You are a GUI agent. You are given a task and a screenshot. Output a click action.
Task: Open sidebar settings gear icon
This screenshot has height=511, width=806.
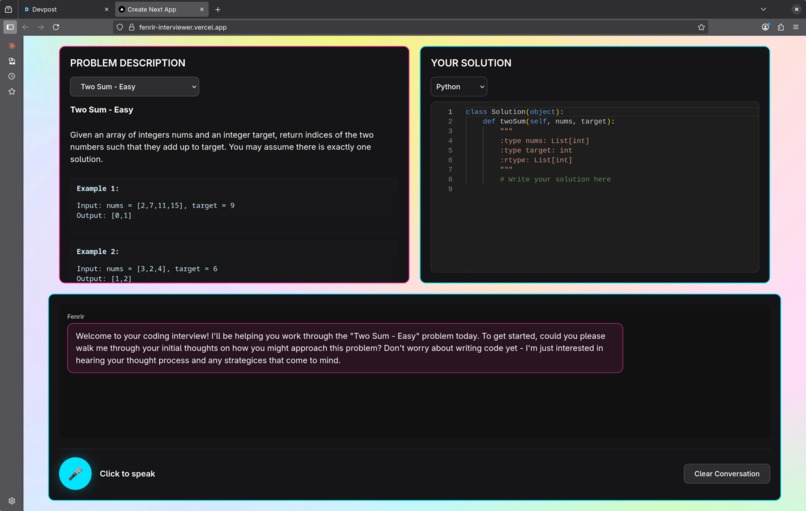click(x=11, y=500)
